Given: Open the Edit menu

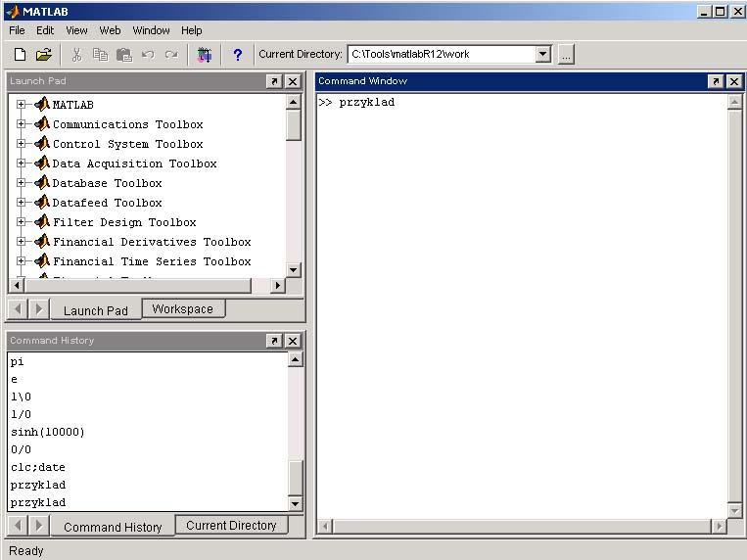Looking at the screenshot, I should (x=45, y=30).
